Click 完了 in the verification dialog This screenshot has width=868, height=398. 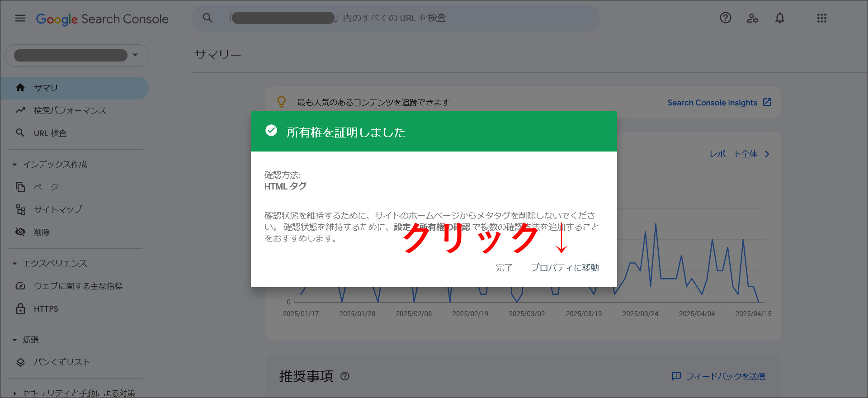[x=504, y=268]
